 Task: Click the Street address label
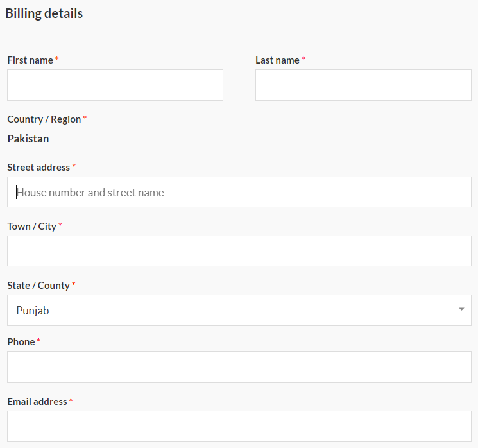pos(38,168)
